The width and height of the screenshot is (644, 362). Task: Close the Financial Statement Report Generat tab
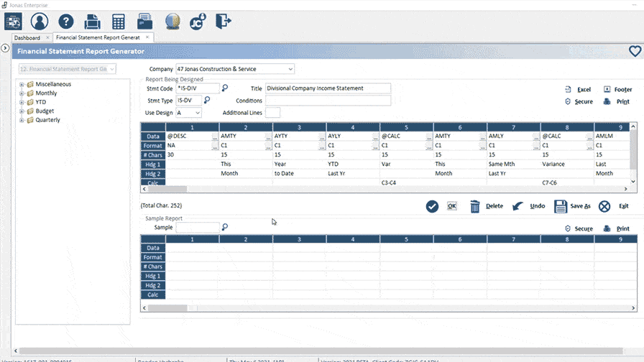(147, 37)
